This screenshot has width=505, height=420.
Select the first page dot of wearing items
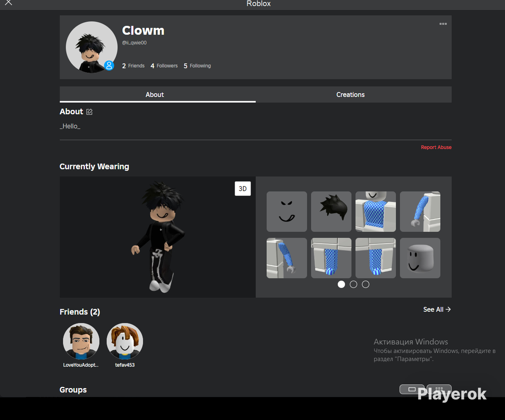coord(341,284)
